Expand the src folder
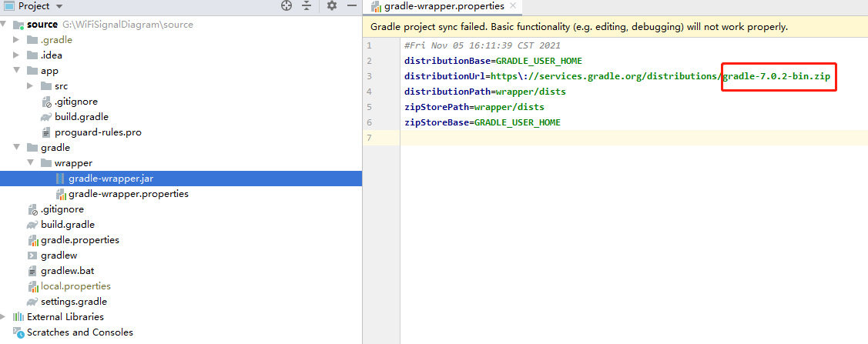Image resolution: width=868 pixels, height=344 pixels. (x=30, y=86)
